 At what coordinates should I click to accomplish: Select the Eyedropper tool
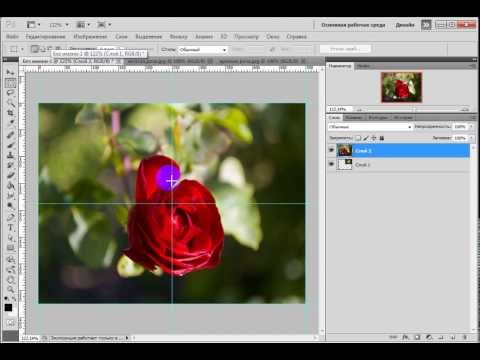click(x=10, y=123)
